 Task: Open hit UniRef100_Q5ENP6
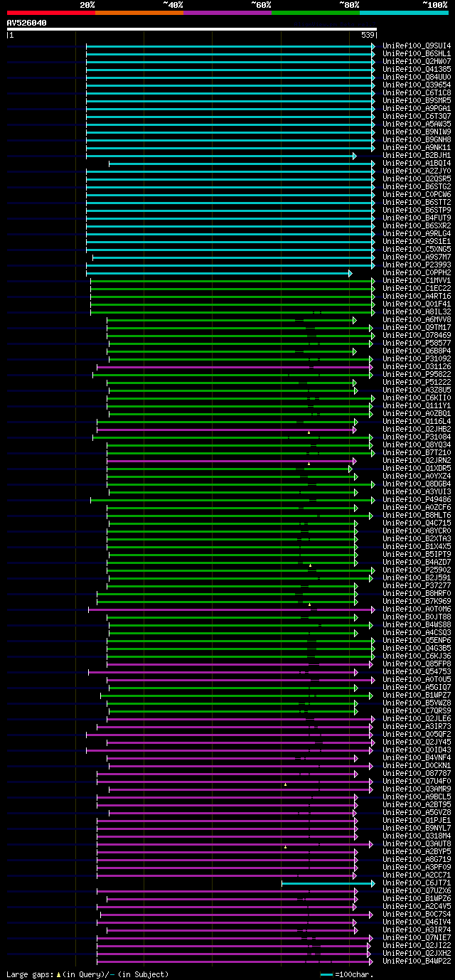click(417, 640)
